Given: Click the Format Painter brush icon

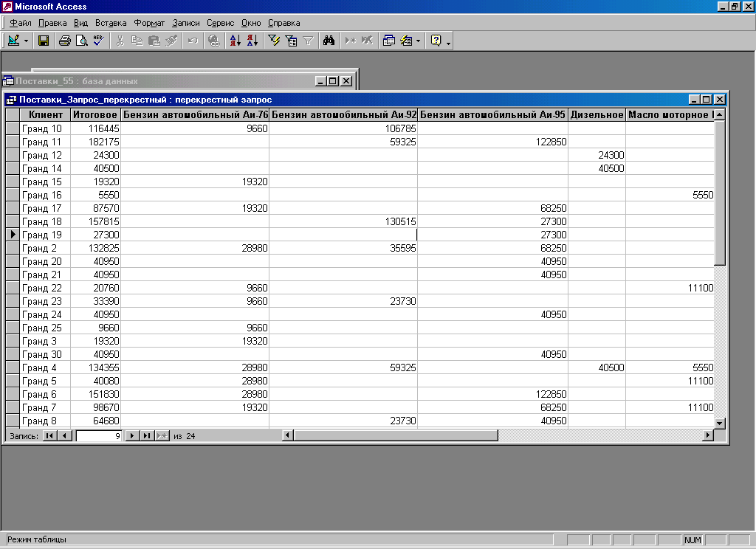Looking at the screenshot, I should (x=171, y=41).
